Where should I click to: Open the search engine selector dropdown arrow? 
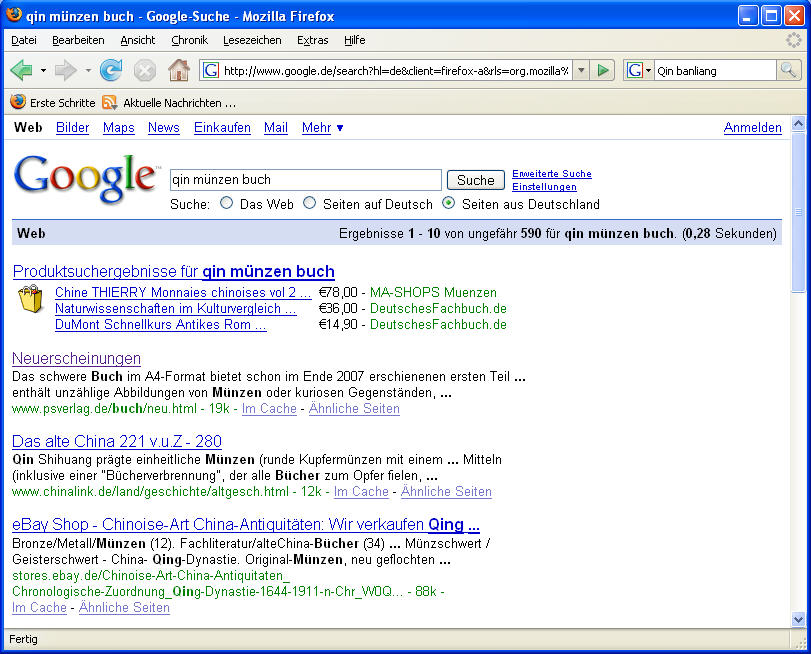pyautogui.click(x=648, y=71)
